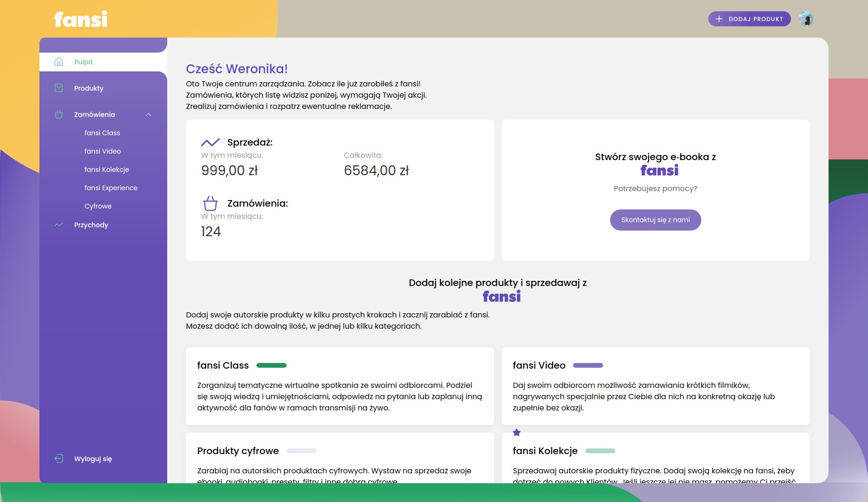Click mint bar beside fansi Kolekcje
The height and width of the screenshot is (502, 868).
[x=600, y=451]
